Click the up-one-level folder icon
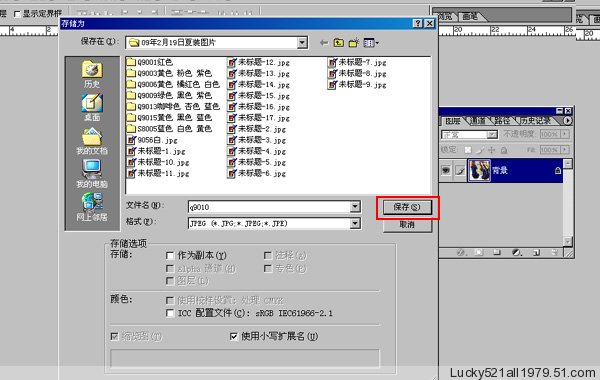 click(x=338, y=43)
